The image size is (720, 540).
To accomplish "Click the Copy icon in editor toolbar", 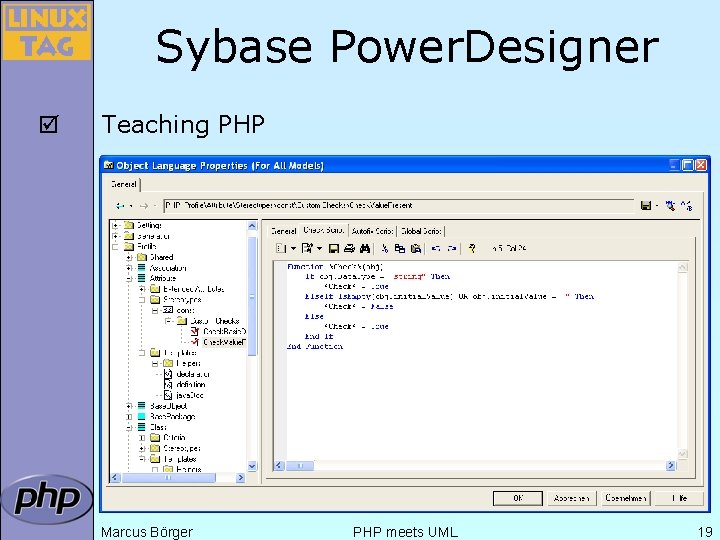I will 399,248.
